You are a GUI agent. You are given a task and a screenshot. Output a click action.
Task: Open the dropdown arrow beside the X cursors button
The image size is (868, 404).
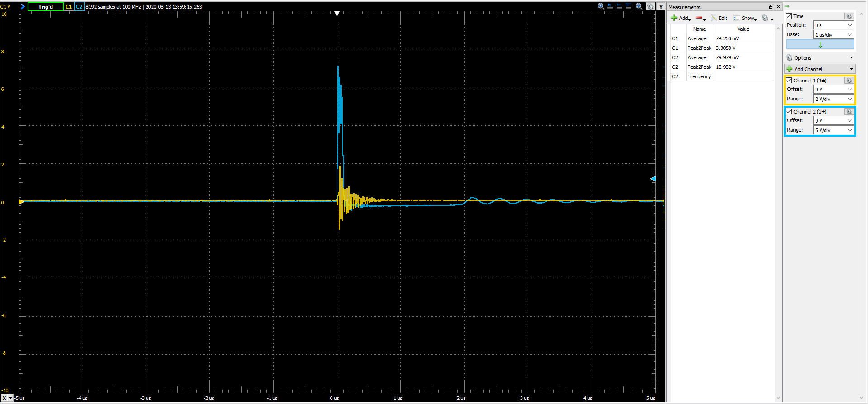pos(11,398)
